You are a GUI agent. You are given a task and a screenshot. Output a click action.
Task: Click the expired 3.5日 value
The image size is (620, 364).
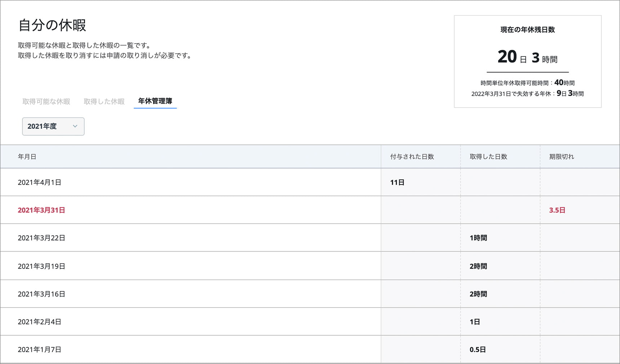(557, 210)
